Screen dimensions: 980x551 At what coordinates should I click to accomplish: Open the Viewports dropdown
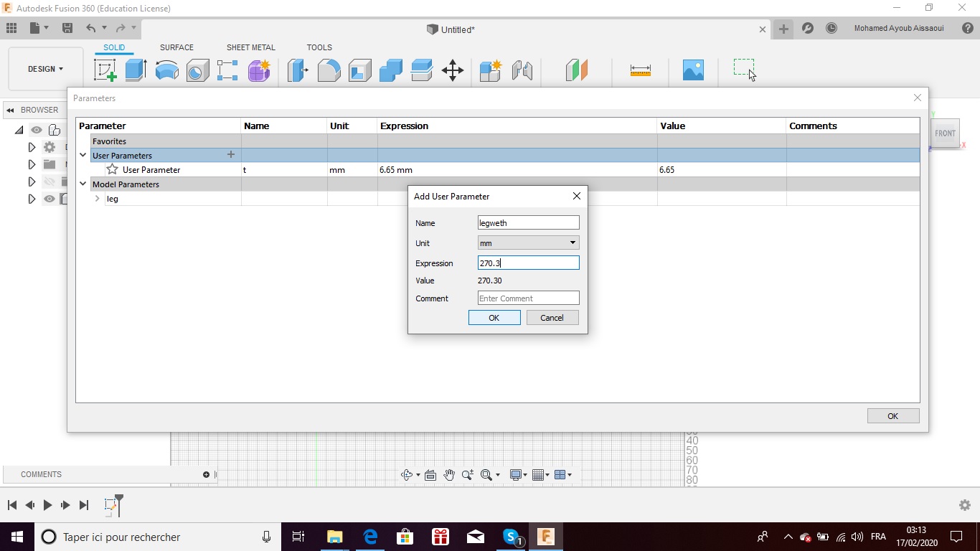[x=563, y=474]
